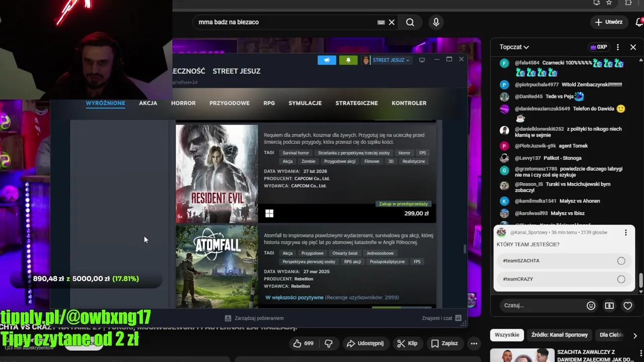The height and width of the screenshot is (362, 644).
Task: Open 0XP channel points badge
Action: click(x=599, y=47)
